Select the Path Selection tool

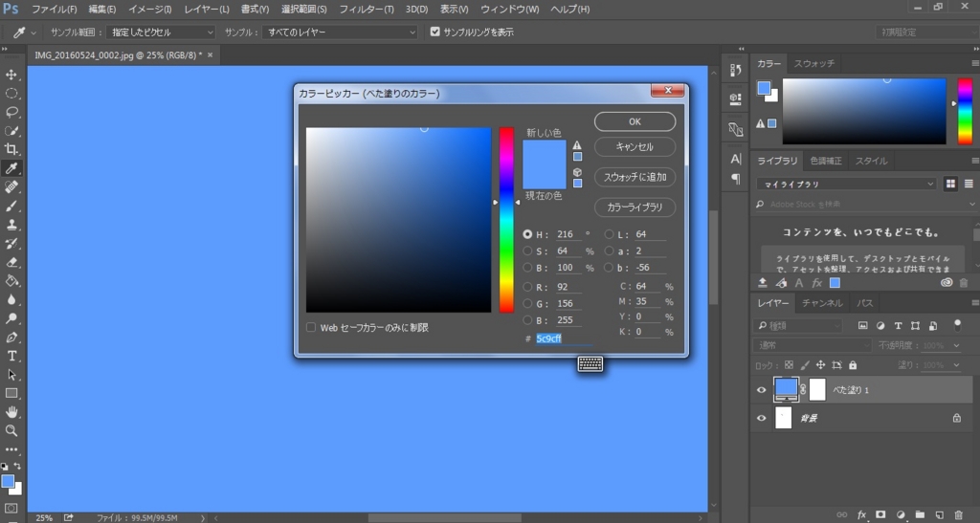coord(11,375)
